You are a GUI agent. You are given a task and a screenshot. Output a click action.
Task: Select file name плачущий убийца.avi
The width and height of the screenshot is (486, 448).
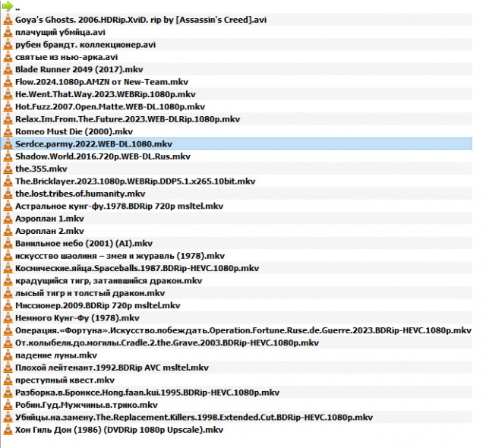tap(60, 32)
